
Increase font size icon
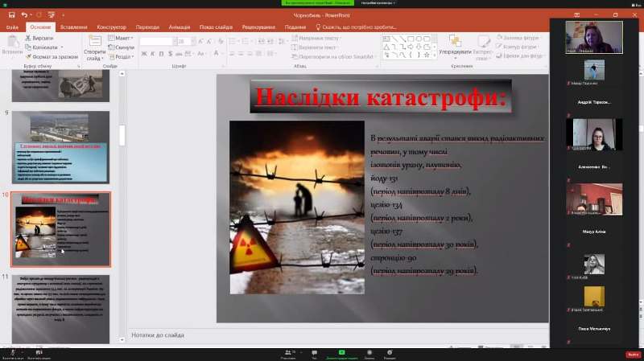click(x=200, y=42)
